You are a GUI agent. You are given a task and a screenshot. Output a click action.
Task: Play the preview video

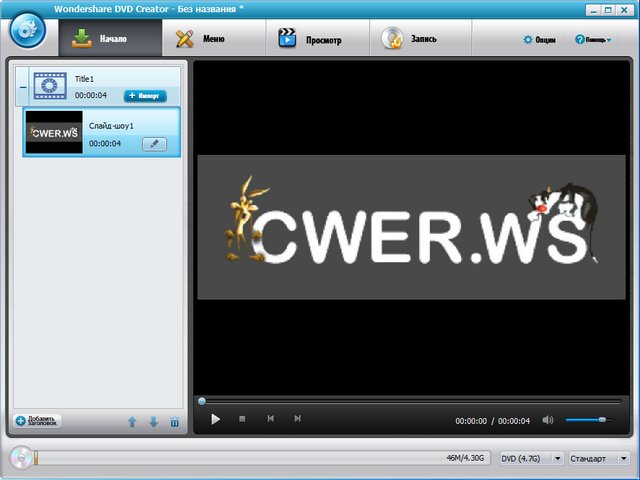point(215,419)
